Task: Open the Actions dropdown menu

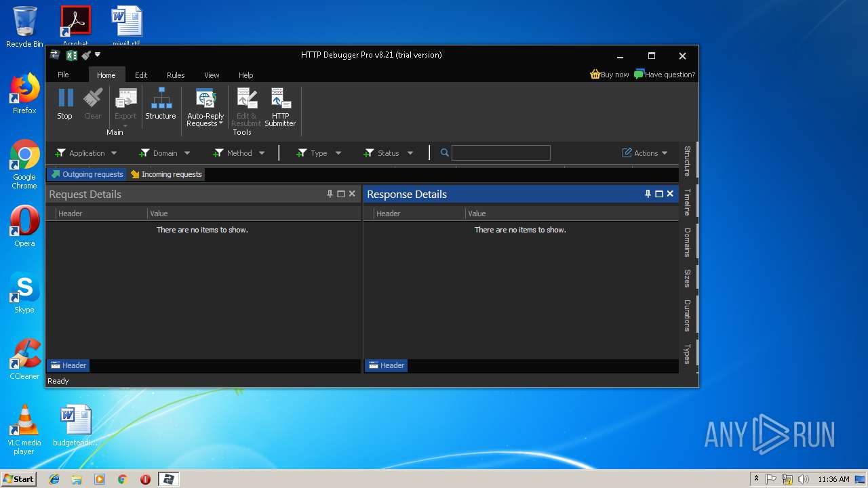Action: pyautogui.click(x=646, y=153)
